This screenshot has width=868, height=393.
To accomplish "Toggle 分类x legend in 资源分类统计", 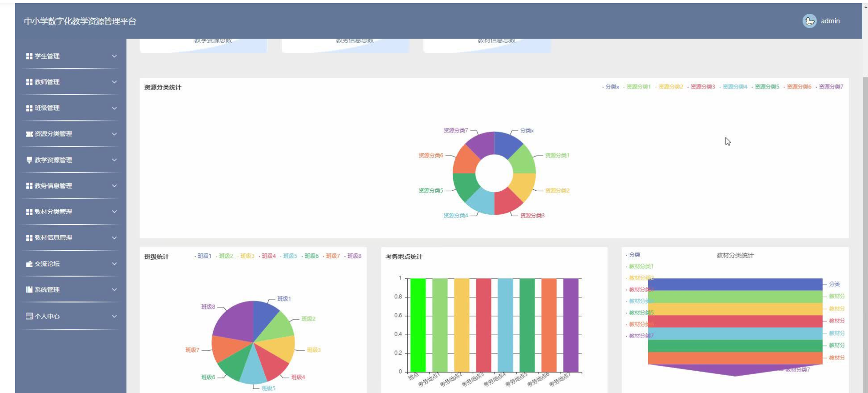I will 610,87.
